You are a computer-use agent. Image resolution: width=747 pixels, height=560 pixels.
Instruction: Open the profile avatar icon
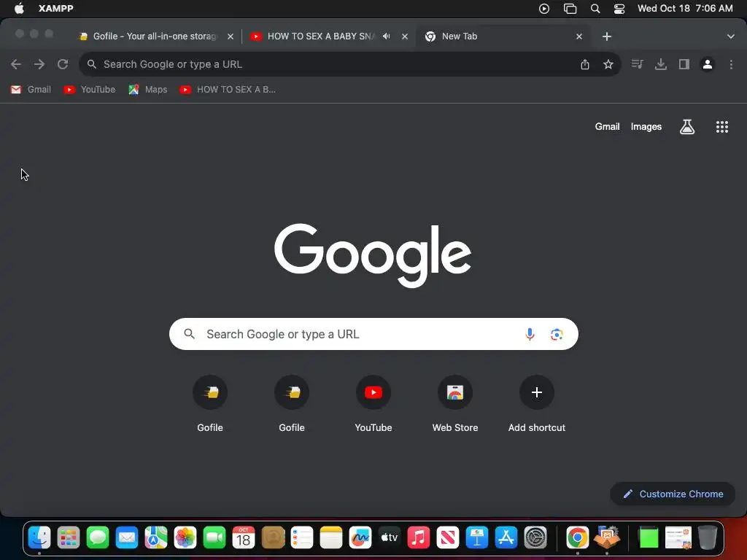tap(708, 64)
